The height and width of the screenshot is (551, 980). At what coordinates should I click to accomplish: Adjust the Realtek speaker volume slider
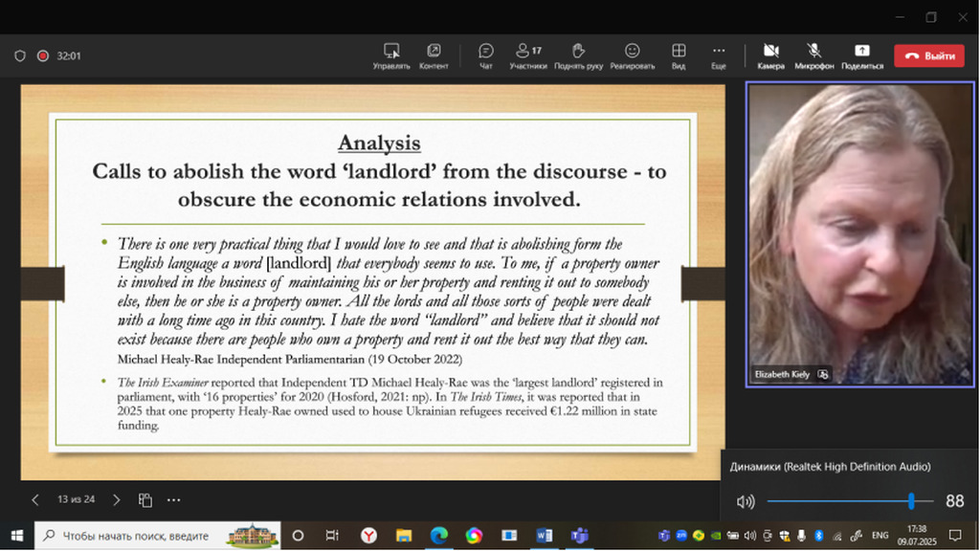tap(911, 501)
